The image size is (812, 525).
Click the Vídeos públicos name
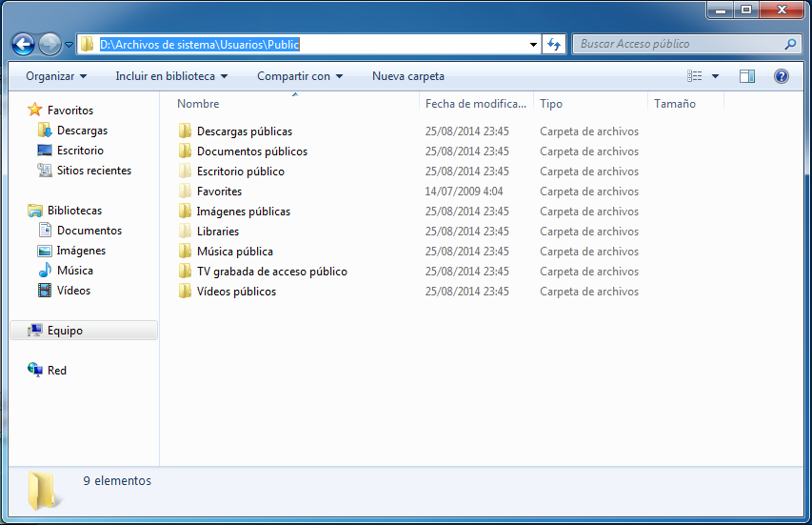[236, 292]
